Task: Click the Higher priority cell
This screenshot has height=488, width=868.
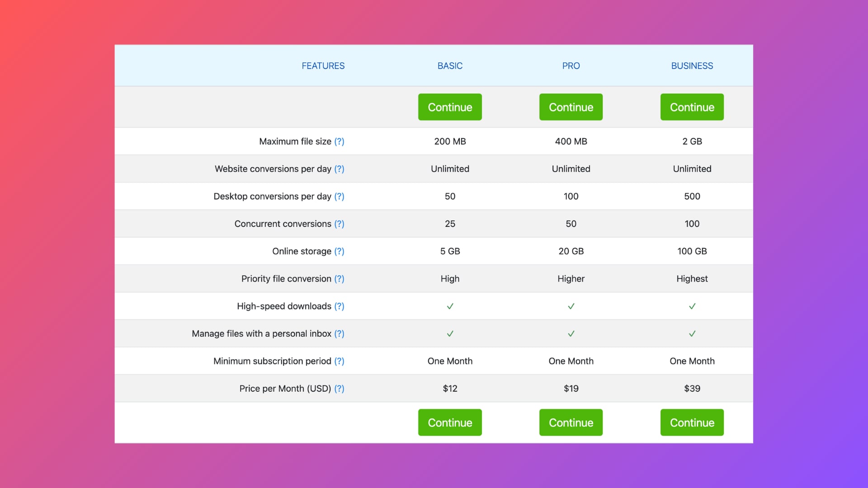Action: click(571, 279)
